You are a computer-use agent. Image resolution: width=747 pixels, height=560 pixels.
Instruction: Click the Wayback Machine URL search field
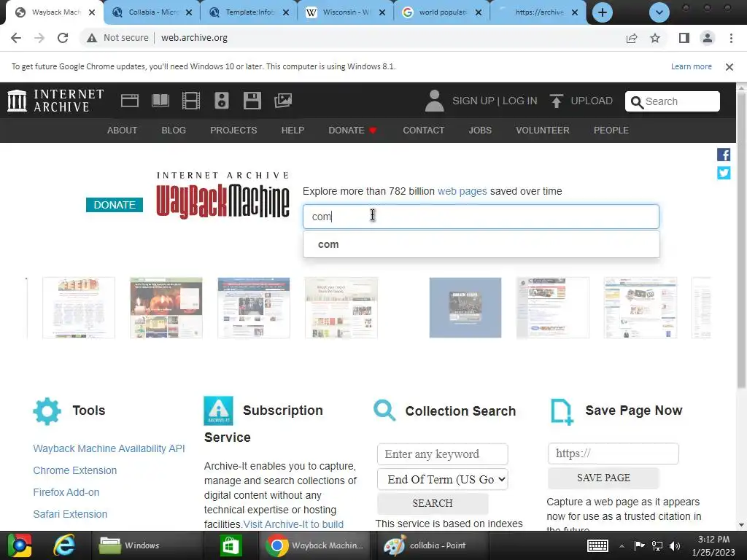click(481, 217)
